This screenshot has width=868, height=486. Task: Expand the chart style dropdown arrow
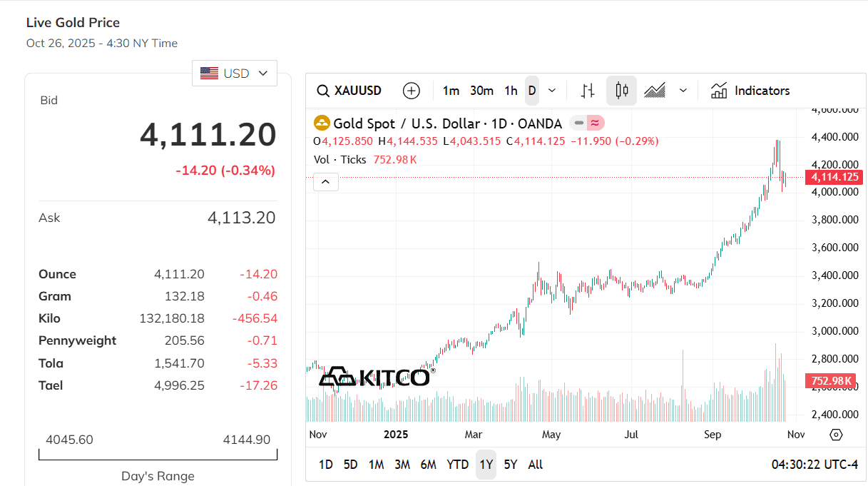coord(683,91)
